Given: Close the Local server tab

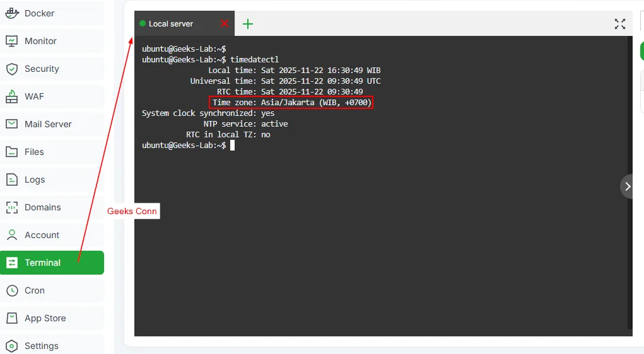Looking at the screenshot, I should 225,23.
